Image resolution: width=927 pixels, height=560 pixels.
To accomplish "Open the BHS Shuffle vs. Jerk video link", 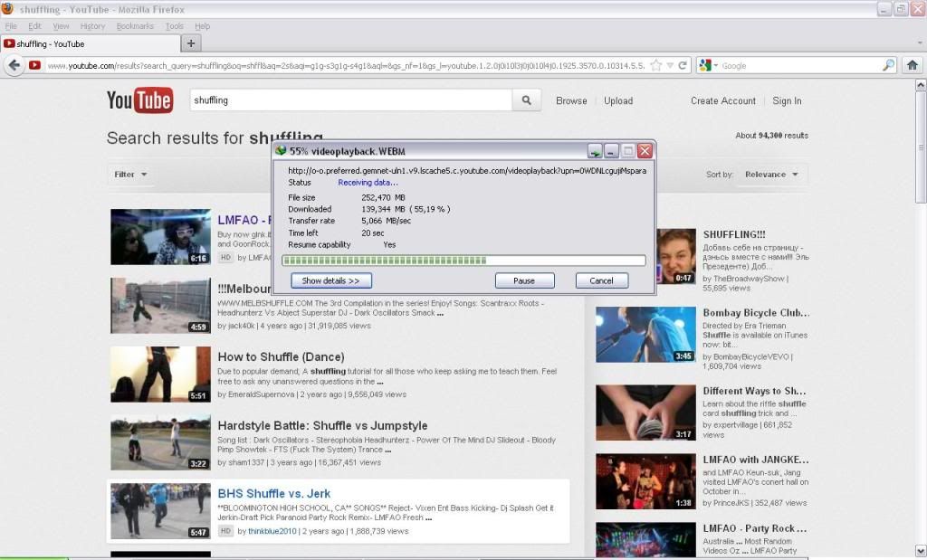I will pyautogui.click(x=274, y=494).
